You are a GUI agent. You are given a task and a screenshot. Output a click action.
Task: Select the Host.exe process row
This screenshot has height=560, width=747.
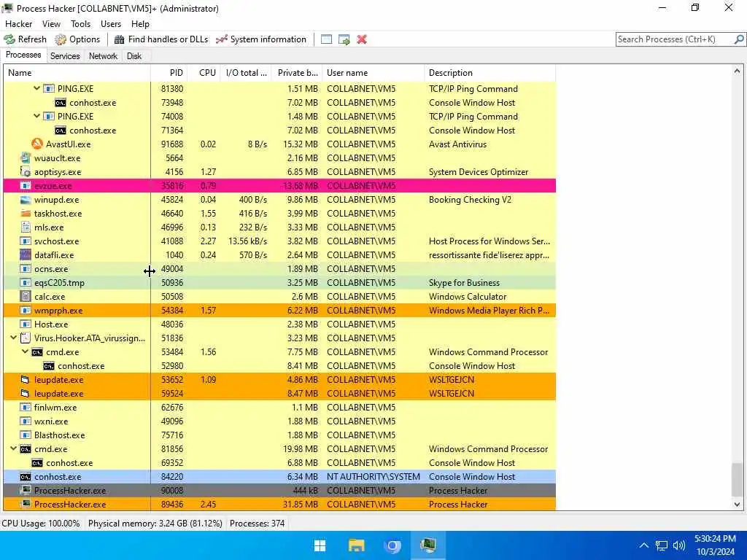279,324
